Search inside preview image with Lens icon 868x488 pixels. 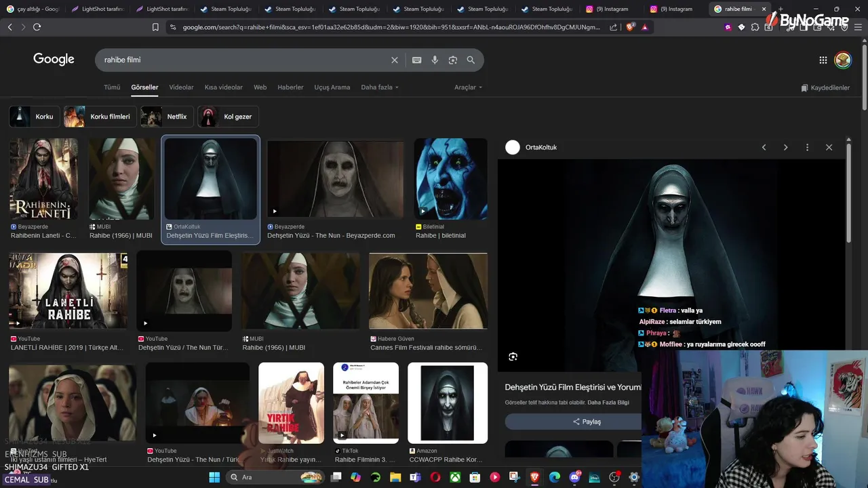click(x=513, y=357)
